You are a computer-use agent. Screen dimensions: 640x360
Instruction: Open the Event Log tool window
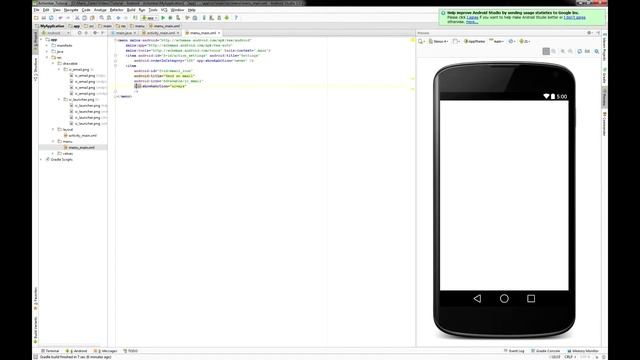[x=514, y=351]
